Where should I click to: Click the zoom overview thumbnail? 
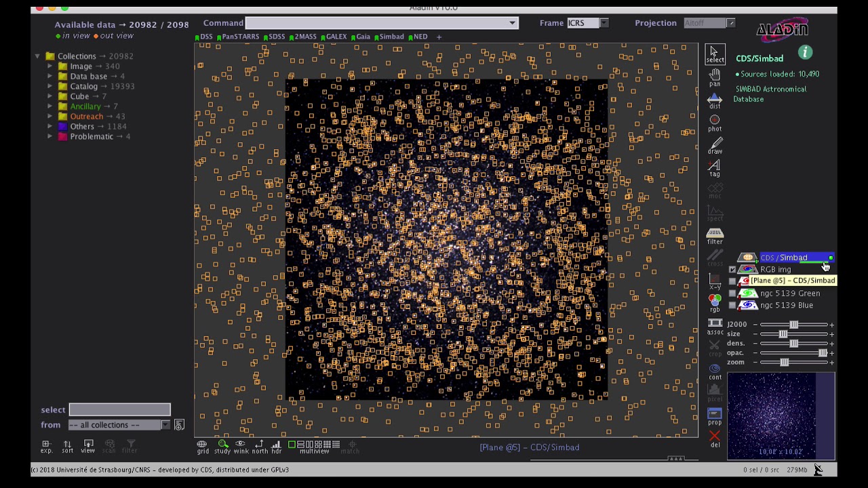tap(781, 416)
